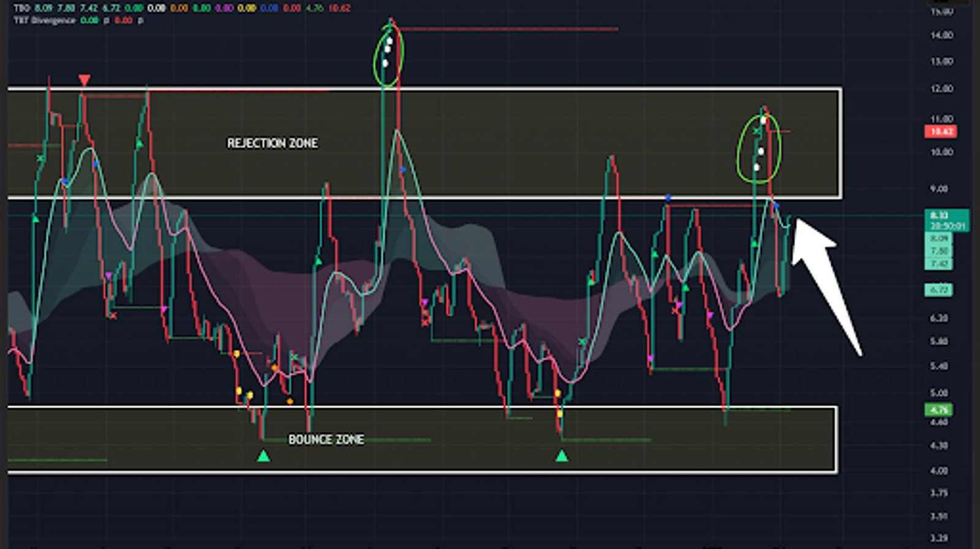The image size is (980, 549).
Task: Click the left green up-triangle in Bounce Zone
Action: [x=263, y=455]
